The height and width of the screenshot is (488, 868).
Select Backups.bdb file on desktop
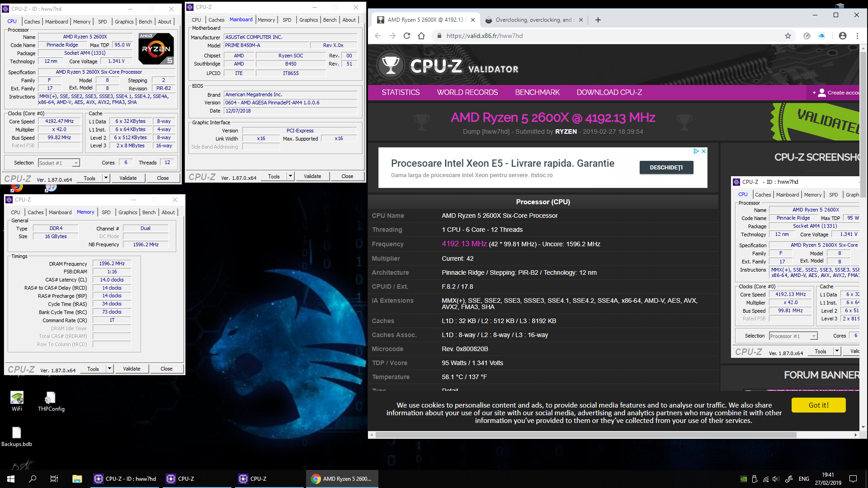[17, 436]
